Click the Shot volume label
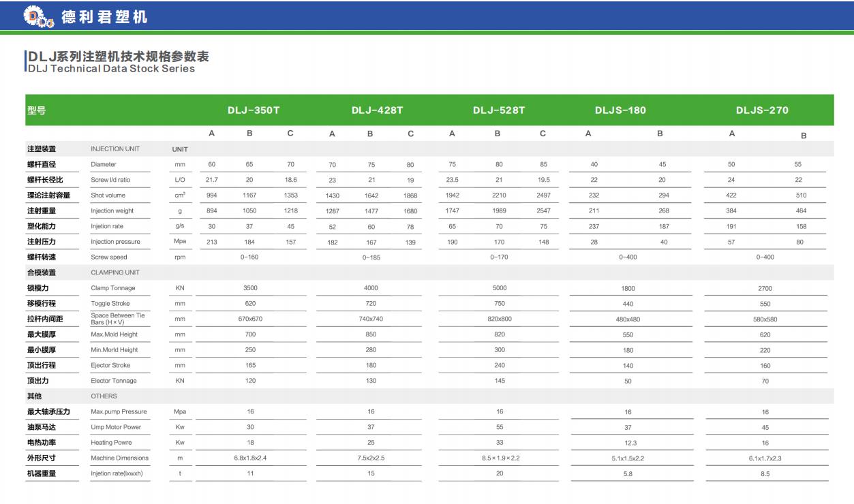This screenshot has height=504, width=854. pos(108,195)
